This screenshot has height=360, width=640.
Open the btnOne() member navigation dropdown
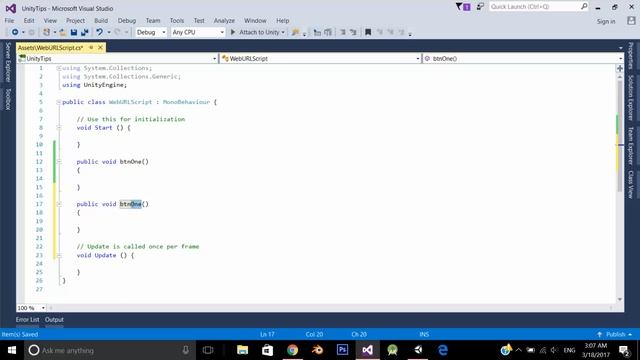coord(620,59)
